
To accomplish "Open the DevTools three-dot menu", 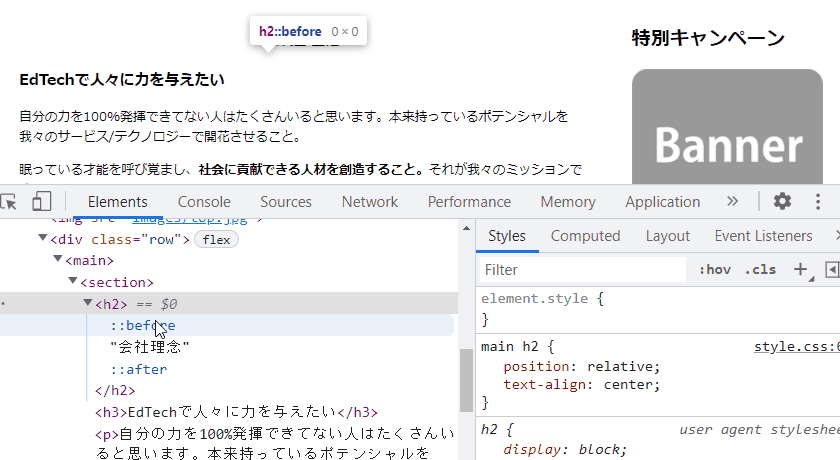I will click(x=818, y=201).
